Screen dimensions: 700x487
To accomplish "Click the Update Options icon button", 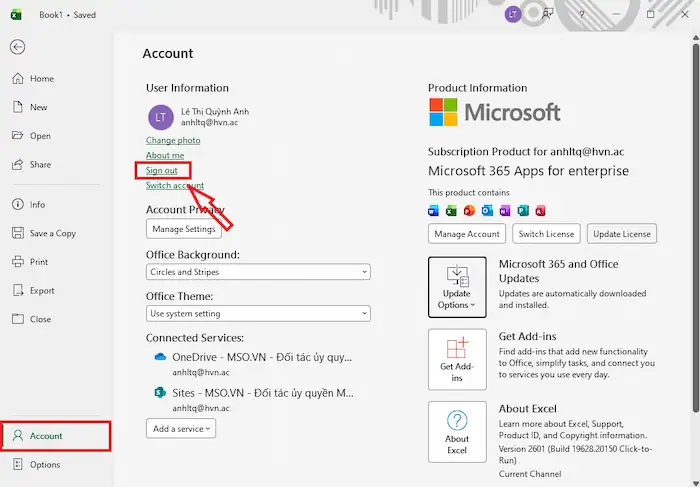I will tap(457, 285).
